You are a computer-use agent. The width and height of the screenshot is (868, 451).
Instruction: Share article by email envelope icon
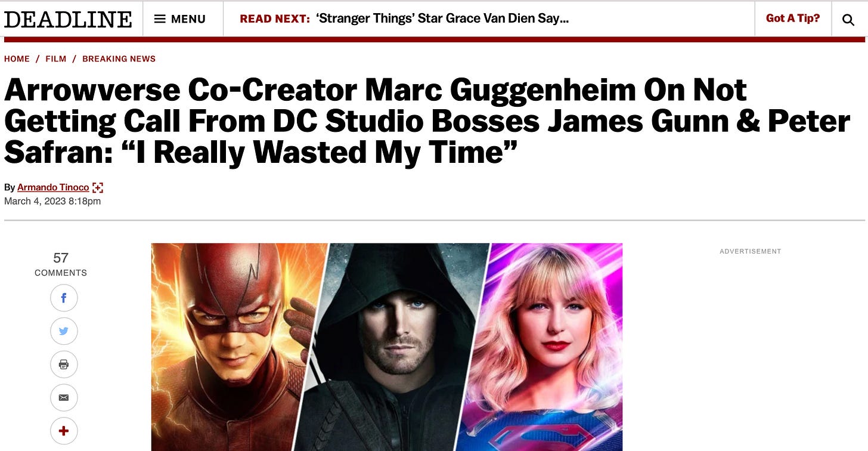(x=64, y=398)
